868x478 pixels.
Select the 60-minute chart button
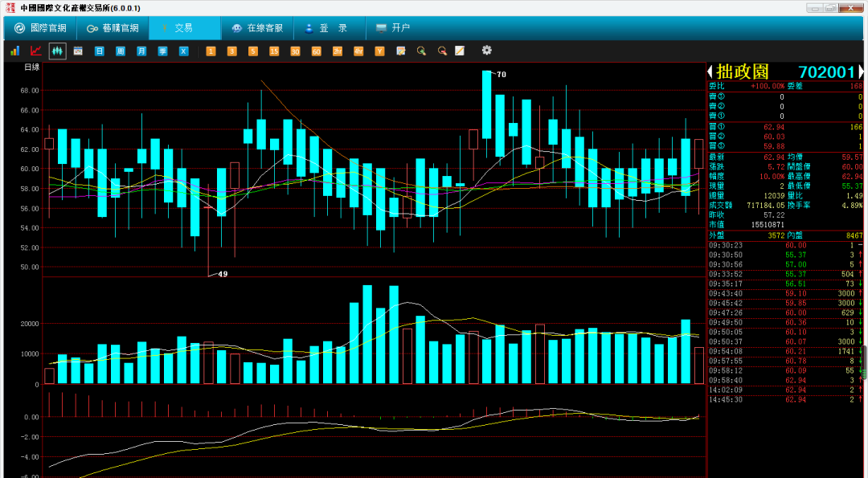click(x=316, y=51)
